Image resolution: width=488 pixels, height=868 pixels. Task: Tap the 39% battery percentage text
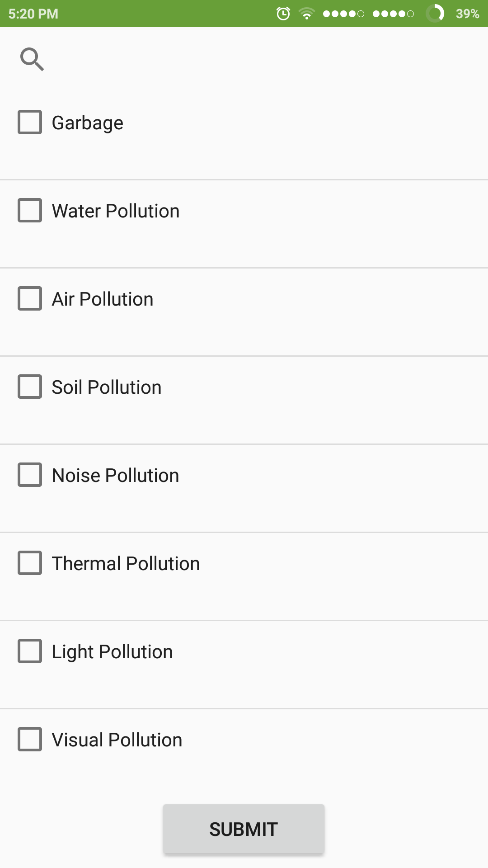(x=467, y=14)
